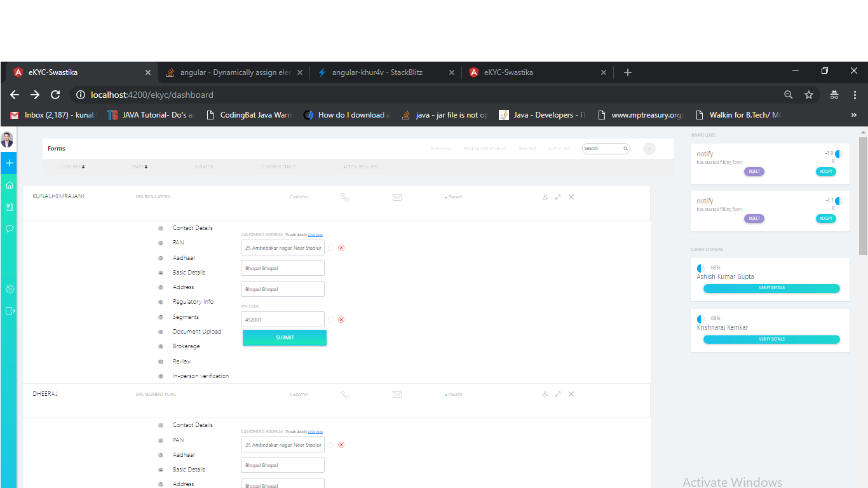868x488 pixels.
Task: Click the plus icon in the left sidebar
Action: pyautogui.click(x=10, y=163)
